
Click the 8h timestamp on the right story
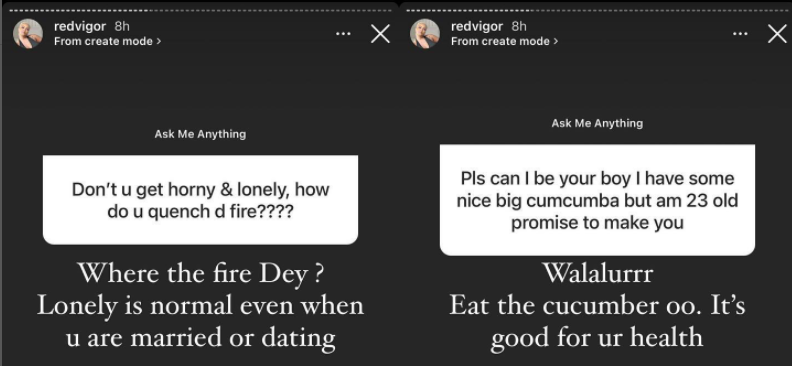tap(519, 27)
